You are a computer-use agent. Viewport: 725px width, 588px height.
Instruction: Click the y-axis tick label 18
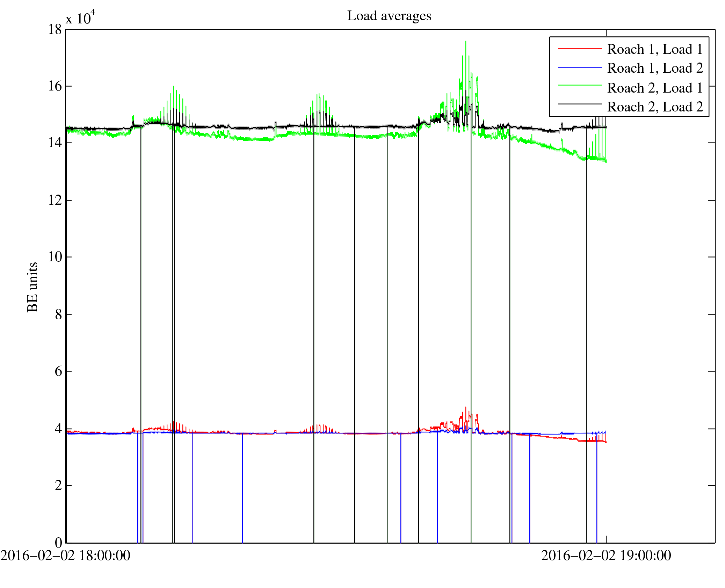[55, 30]
